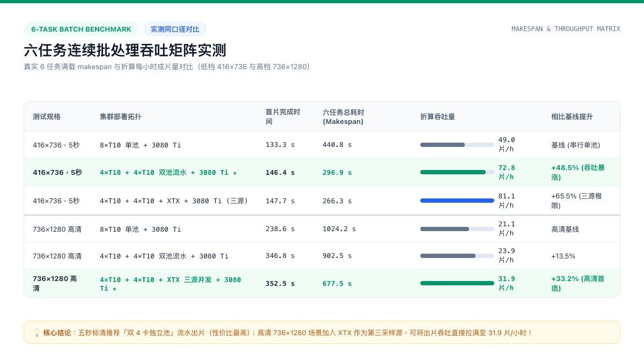Click the throughput bar for 21.1 片/h
Viewport: 644px width, 362px height.
(x=457, y=229)
